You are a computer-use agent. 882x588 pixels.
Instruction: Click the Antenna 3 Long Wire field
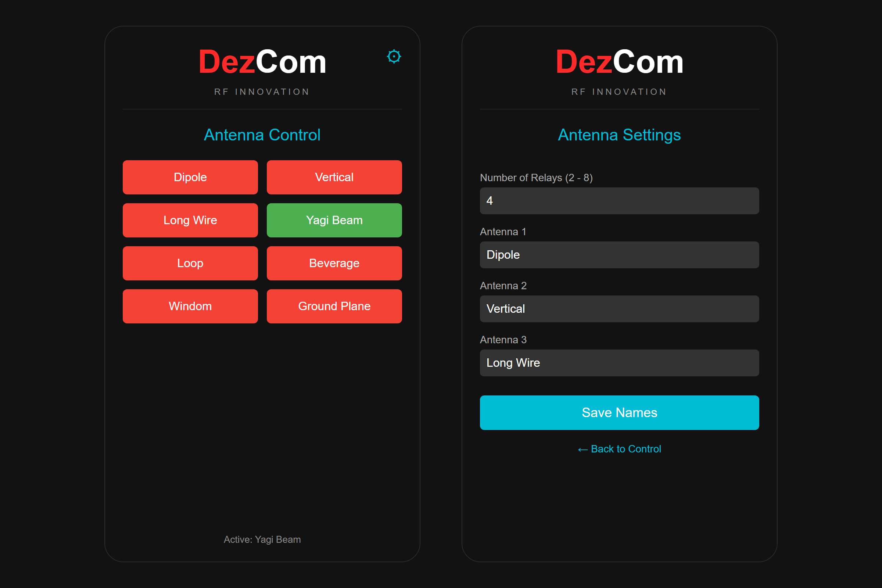coord(620,363)
